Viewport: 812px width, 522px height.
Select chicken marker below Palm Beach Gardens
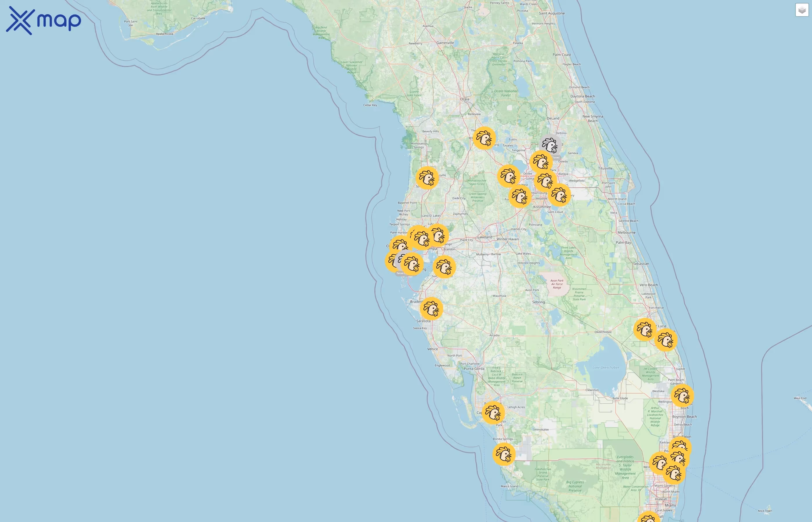click(682, 396)
